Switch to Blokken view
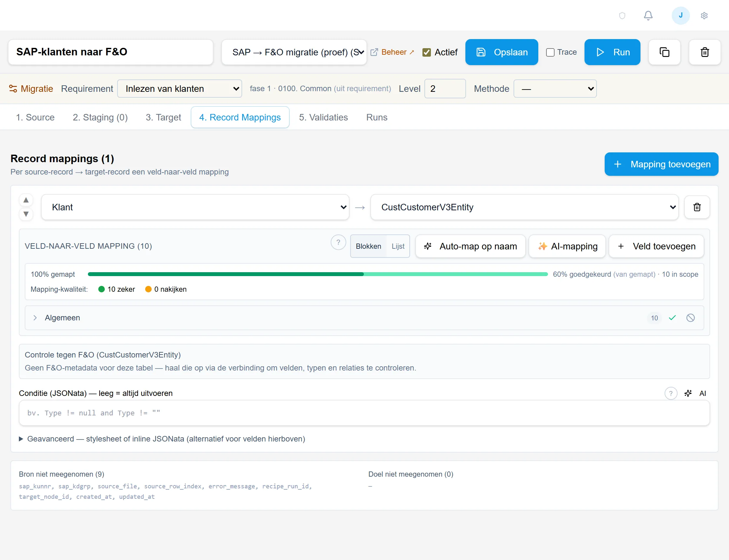This screenshot has height=560, width=729. 368,246
